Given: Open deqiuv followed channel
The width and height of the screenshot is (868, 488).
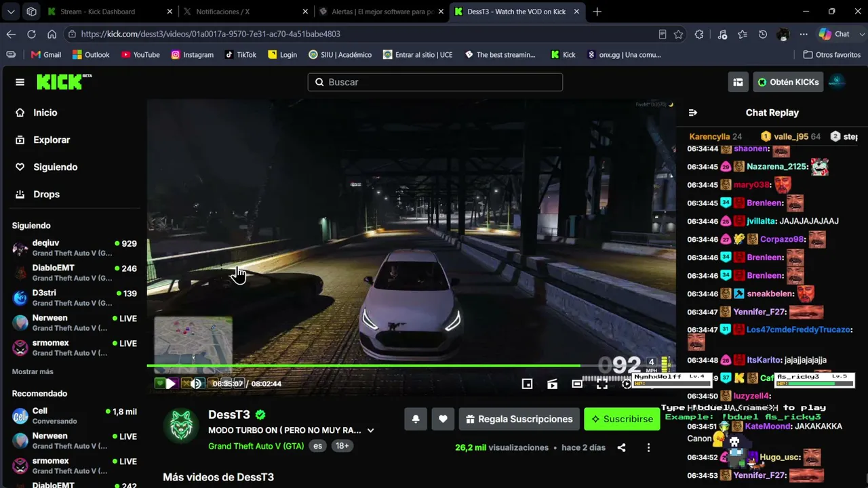Looking at the screenshot, I should 75,248.
